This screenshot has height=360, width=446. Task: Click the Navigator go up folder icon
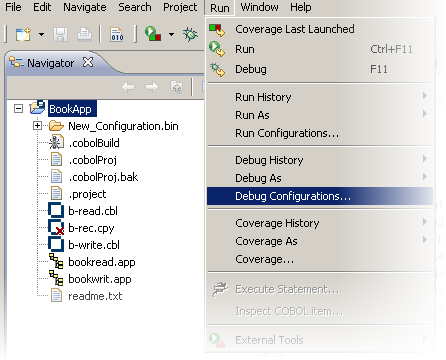point(177,87)
